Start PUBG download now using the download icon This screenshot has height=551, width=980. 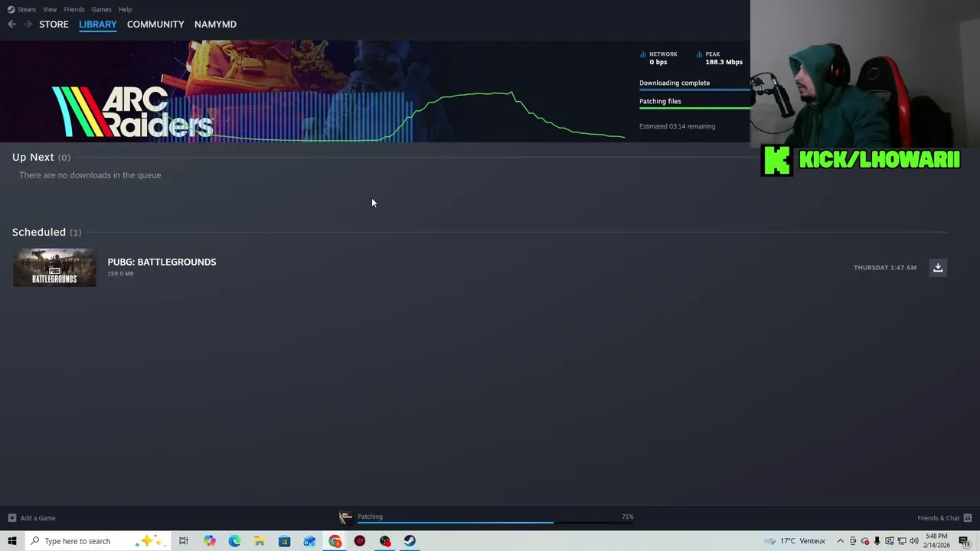tap(938, 267)
